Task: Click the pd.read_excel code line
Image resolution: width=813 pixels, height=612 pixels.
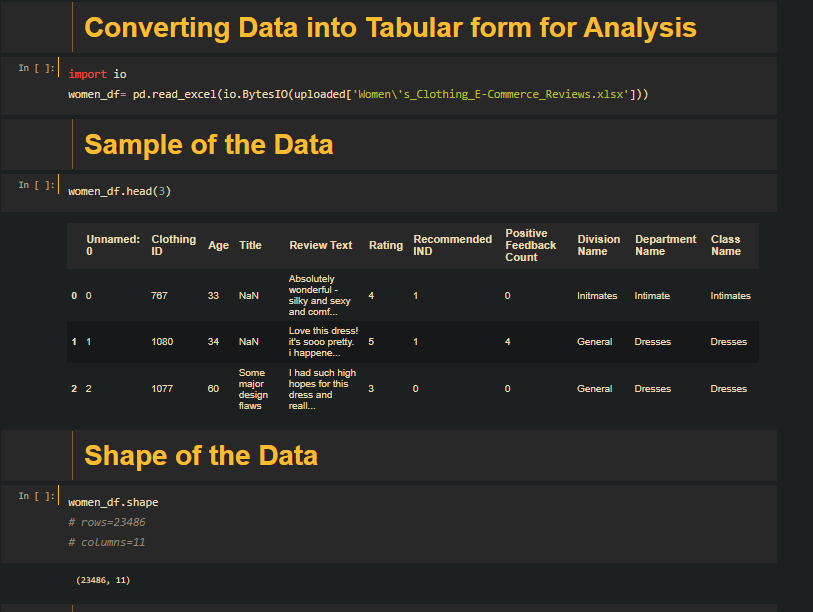Action: 358,94
